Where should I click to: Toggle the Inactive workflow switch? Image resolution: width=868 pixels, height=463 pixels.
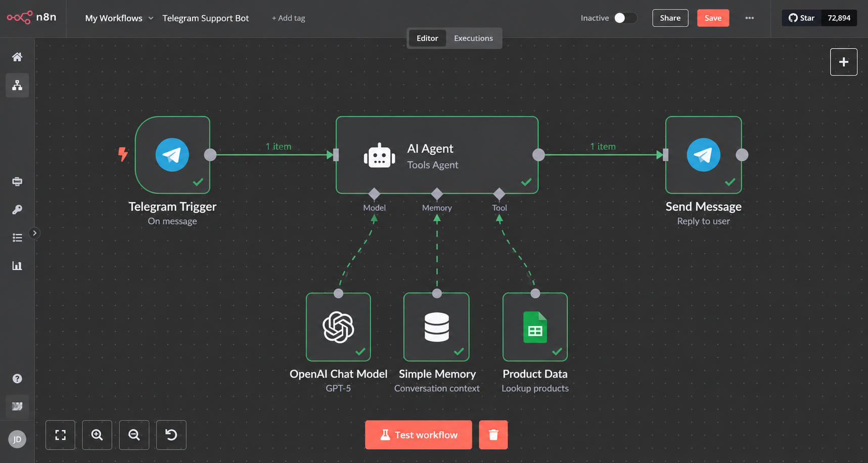[625, 18]
